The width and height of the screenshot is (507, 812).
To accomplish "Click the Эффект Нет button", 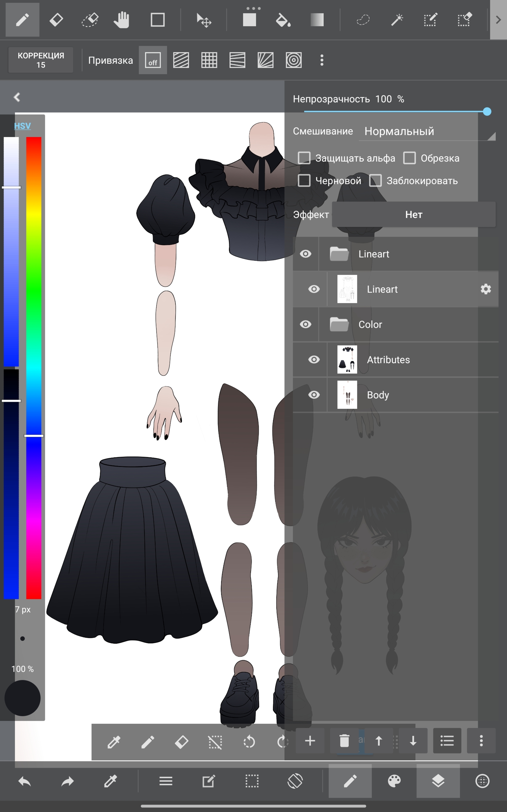I will click(414, 215).
